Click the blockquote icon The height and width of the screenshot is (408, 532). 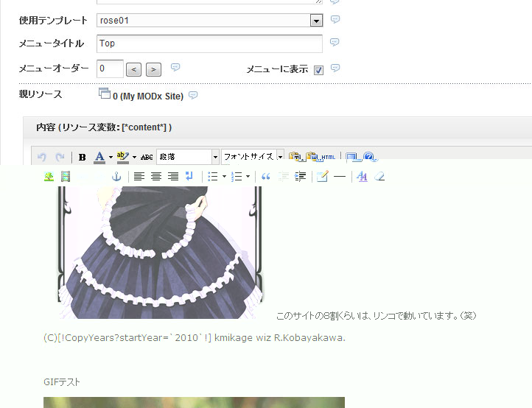[x=266, y=177]
